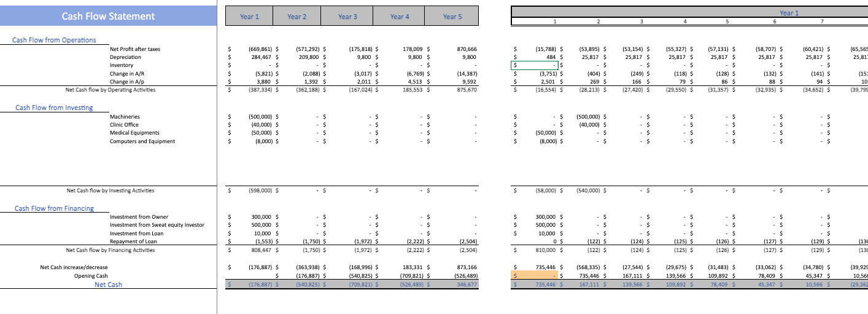The width and height of the screenshot is (868, 314).
Task: Select the Change in A/p label
Action: coord(127,81)
